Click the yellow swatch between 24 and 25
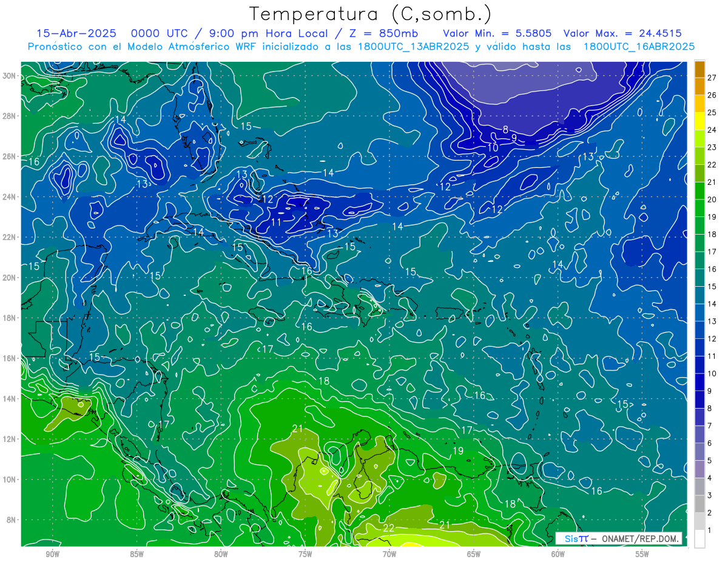Screen dimensions: 728x562 [x=699, y=121]
